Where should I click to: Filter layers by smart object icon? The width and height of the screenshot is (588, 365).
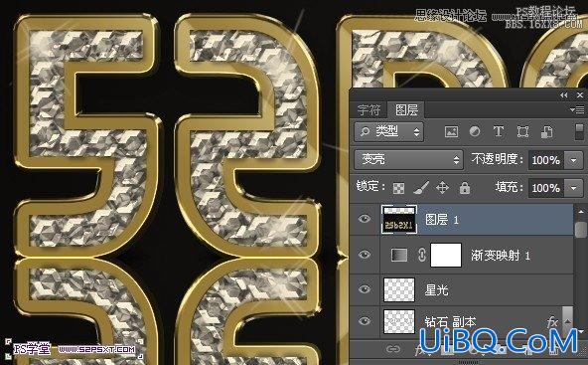pyautogui.click(x=546, y=132)
